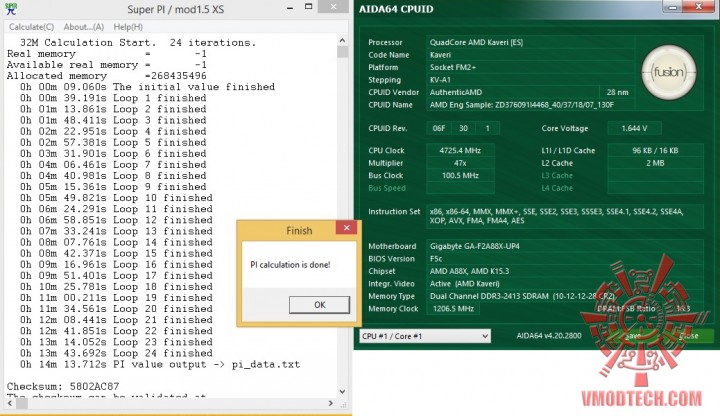Viewport: 720px width, 416px height.
Task: Click the Core Voltage value 1.644 V
Action: 634,128
